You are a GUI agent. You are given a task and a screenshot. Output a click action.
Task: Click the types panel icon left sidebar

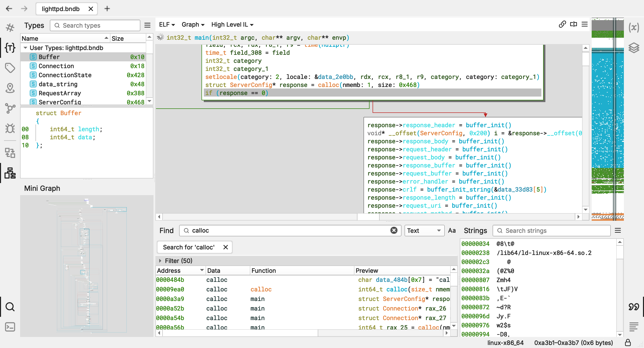click(x=10, y=47)
